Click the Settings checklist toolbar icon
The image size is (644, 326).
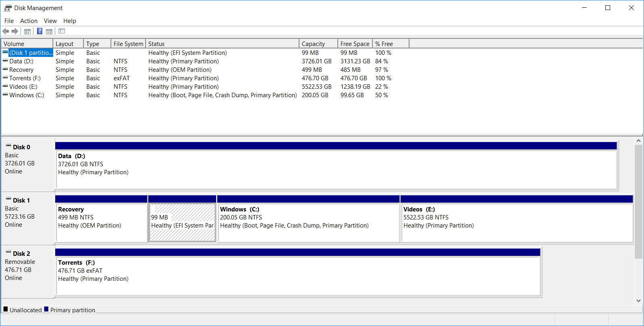62,31
